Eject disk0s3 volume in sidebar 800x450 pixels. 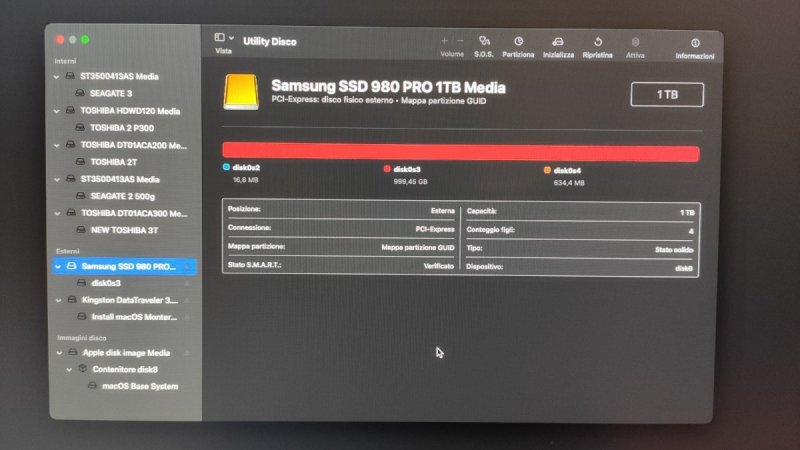pos(187,284)
